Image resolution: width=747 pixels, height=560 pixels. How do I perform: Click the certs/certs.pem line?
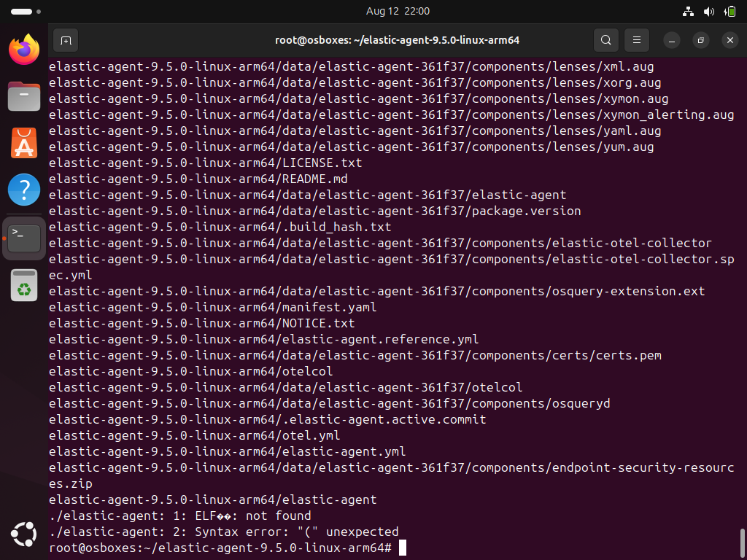point(355,355)
